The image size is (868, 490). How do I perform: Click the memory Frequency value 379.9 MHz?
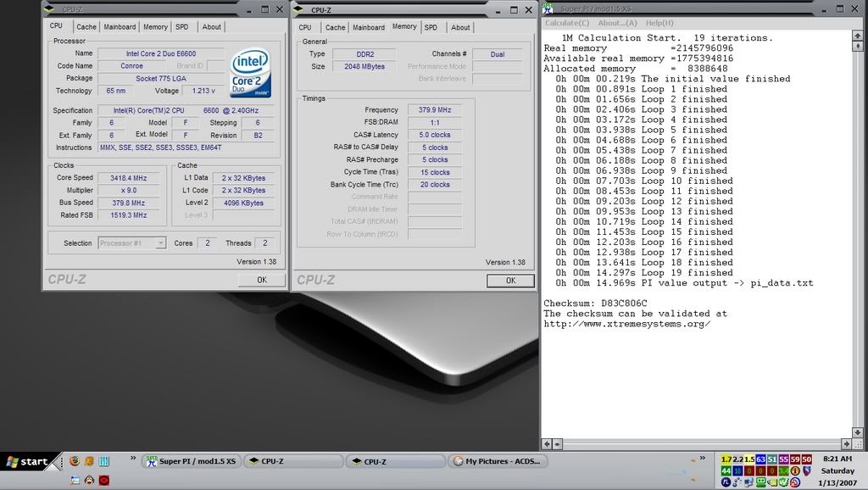click(x=435, y=109)
